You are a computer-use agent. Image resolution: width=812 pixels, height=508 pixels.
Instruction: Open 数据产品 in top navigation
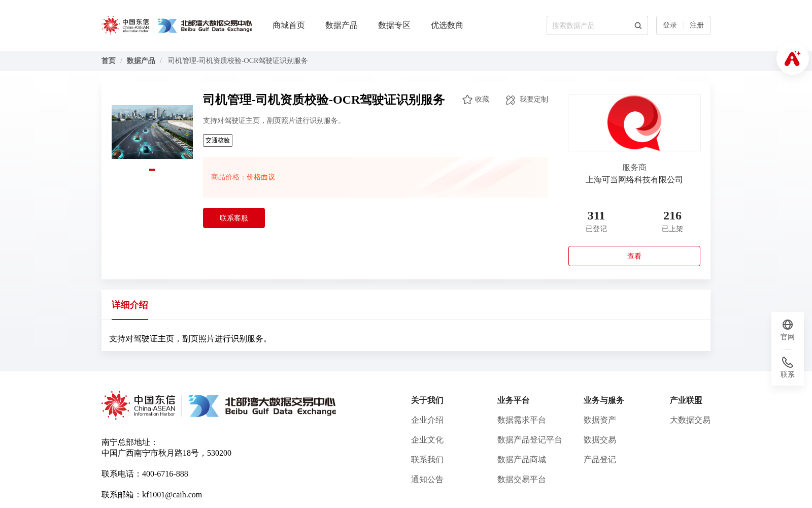click(342, 25)
